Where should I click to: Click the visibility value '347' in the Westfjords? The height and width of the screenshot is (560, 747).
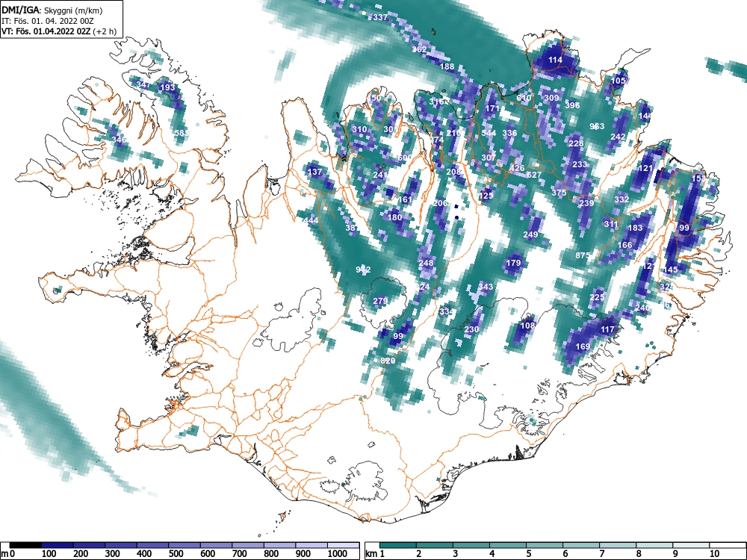pos(143,85)
